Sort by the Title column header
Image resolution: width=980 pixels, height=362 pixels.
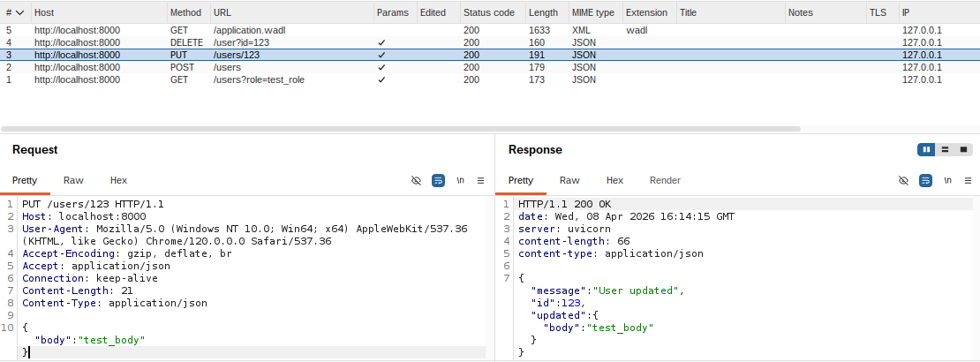click(730, 12)
